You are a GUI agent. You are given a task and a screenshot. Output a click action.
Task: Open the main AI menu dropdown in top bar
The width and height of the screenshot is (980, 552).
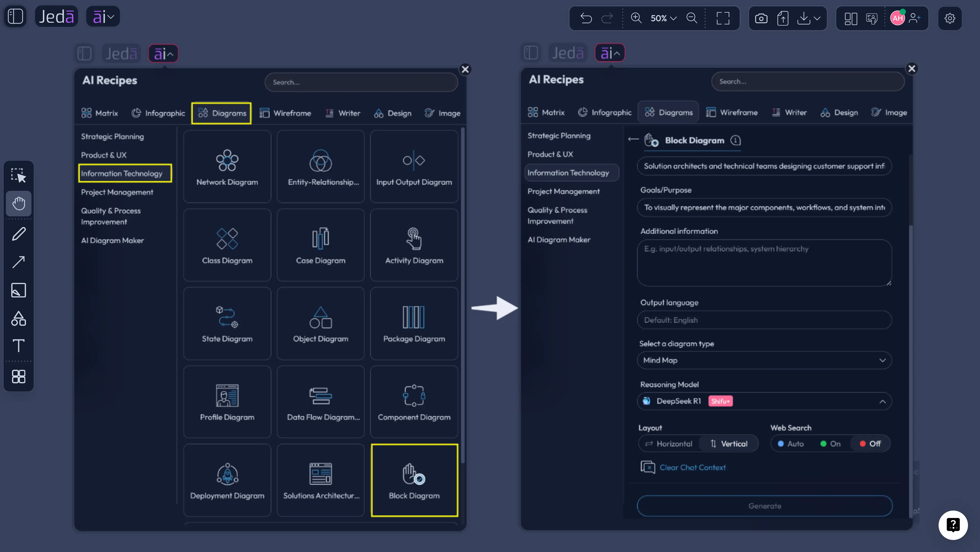(103, 17)
